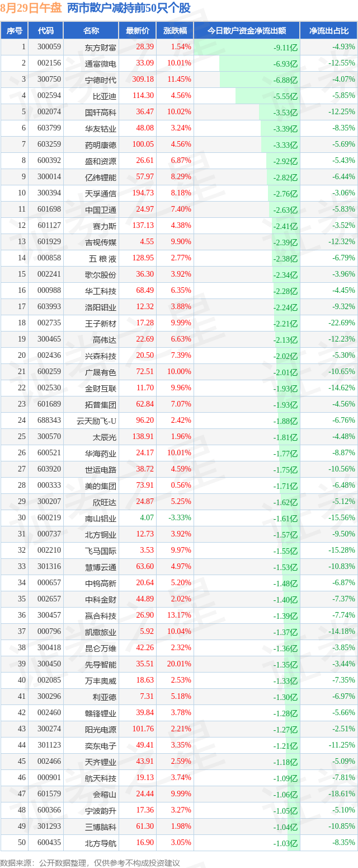Select stock name 三博脑科
The height and width of the screenshot is (868, 358).
(x=101, y=827)
